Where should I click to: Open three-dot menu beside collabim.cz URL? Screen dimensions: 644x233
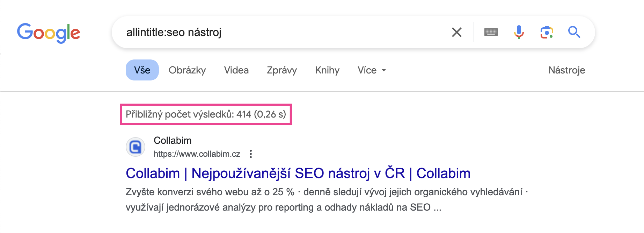pos(251,154)
